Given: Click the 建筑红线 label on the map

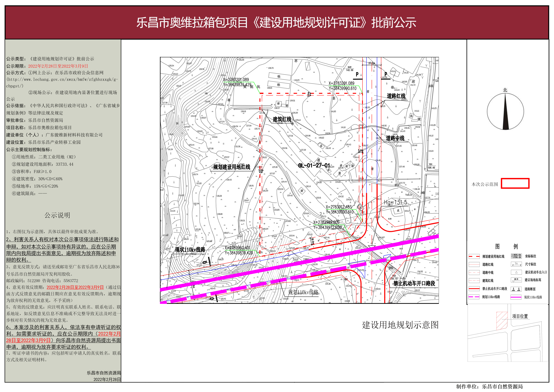Looking at the screenshot, I should click(282, 119).
